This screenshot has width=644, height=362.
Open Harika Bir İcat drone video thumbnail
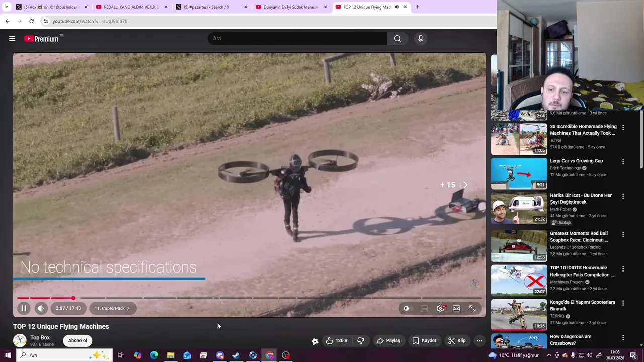point(519,208)
